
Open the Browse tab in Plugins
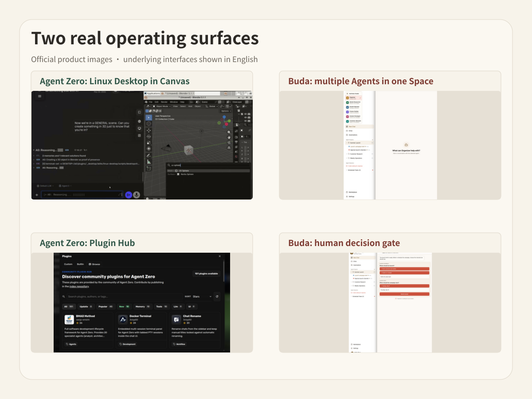pyautogui.click(x=94, y=264)
